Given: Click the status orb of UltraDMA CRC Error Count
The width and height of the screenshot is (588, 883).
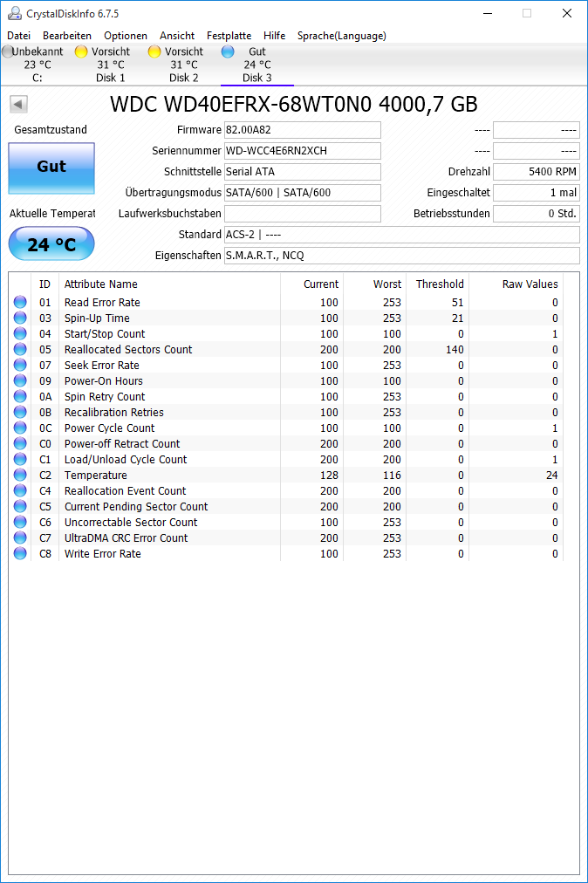Looking at the screenshot, I should coord(20,538).
